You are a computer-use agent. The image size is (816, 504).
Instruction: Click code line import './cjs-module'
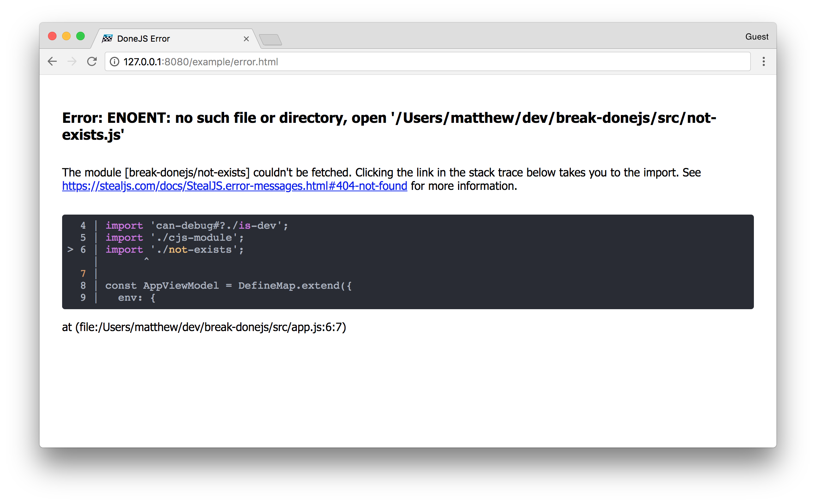pos(175,238)
